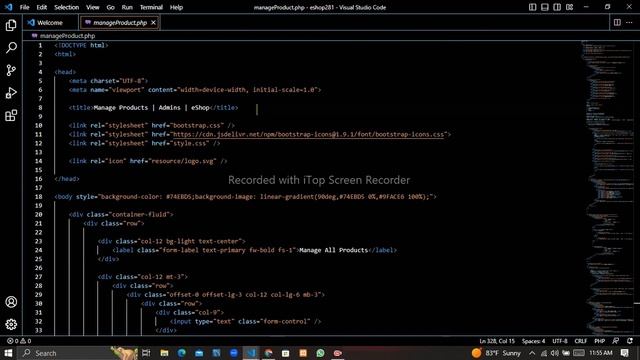Toggle the bottom panel layout icon
The height and width of the screenshot is (360, 640).
coord(545,7)
